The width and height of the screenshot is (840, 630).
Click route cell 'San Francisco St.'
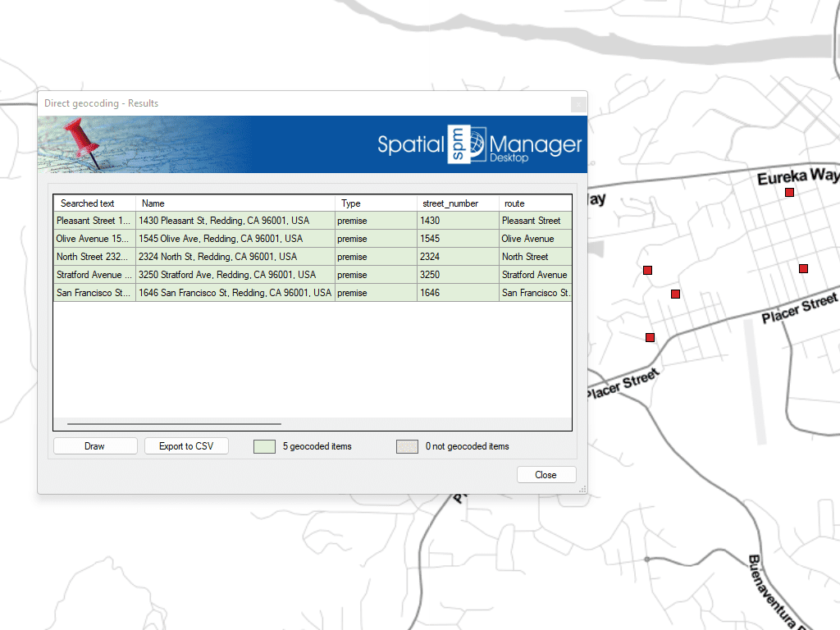pos(535,293)
